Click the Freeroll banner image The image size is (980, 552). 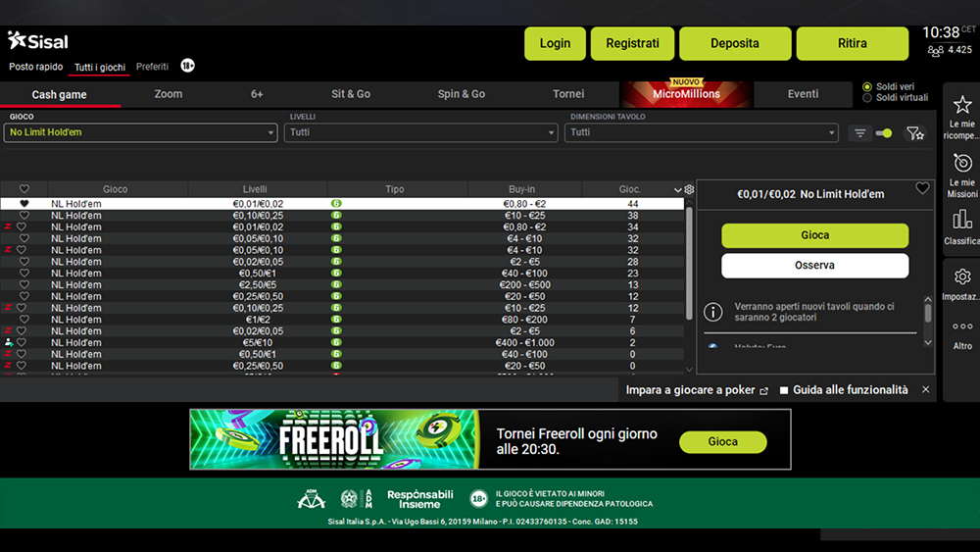[x=334, y=439]
